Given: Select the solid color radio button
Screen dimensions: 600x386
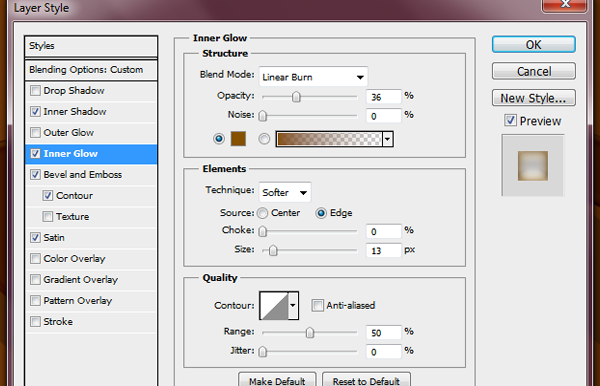Looking at the screenshot, I should [x=219, y=138].
